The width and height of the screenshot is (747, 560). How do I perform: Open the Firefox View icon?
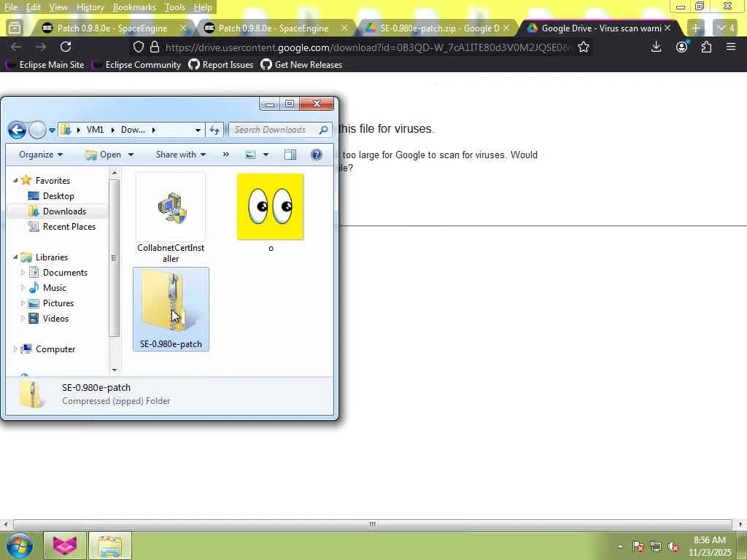15,28
